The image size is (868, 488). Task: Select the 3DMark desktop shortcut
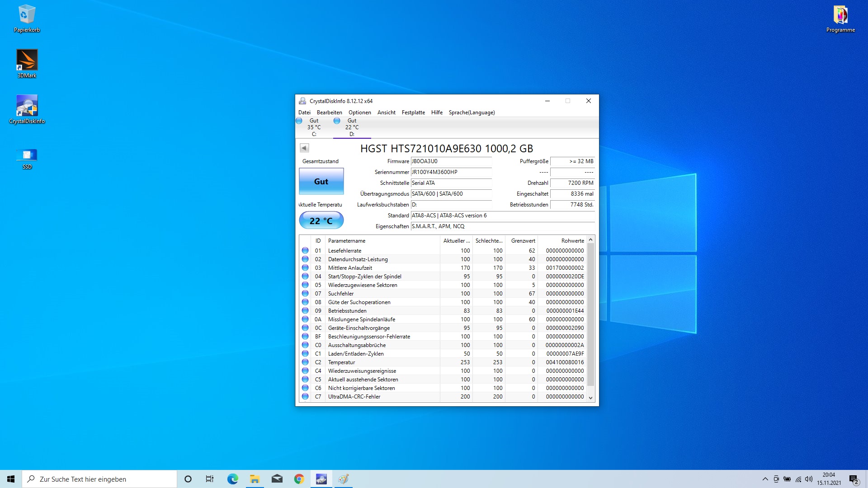click(27, 64)
